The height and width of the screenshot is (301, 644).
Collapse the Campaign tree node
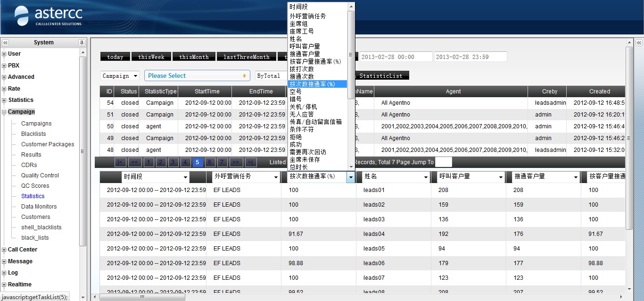click(4, 112)
